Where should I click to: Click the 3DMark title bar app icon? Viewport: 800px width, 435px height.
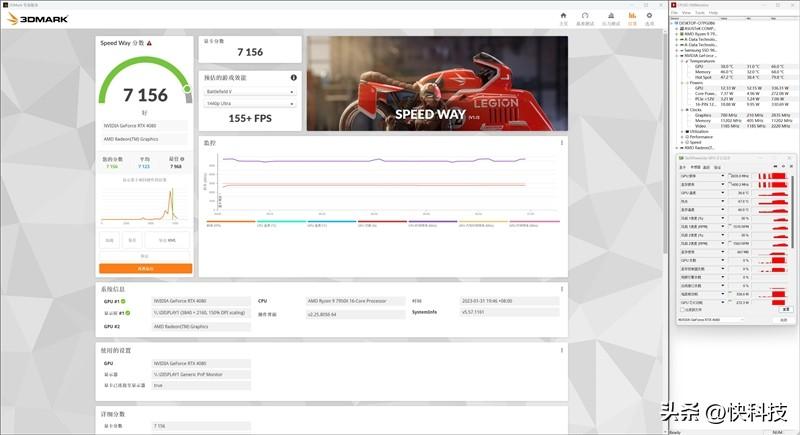[x=5, y=5]
